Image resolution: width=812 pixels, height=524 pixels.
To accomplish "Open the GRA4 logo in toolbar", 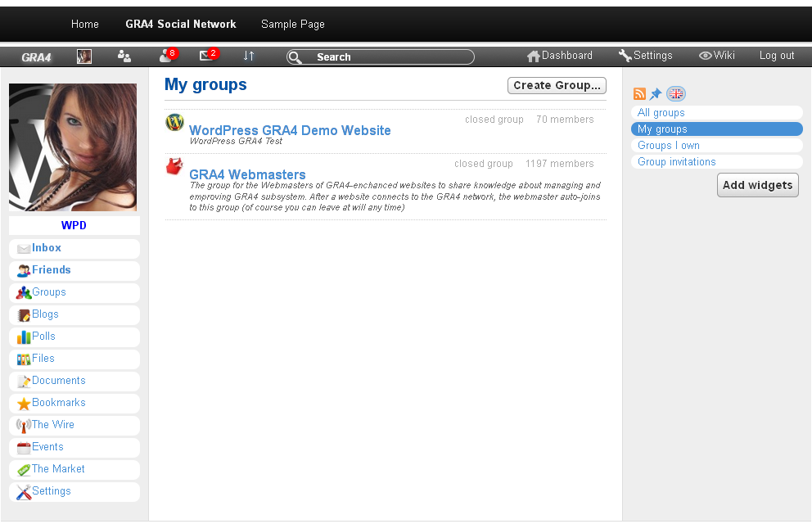I will 36,57.
